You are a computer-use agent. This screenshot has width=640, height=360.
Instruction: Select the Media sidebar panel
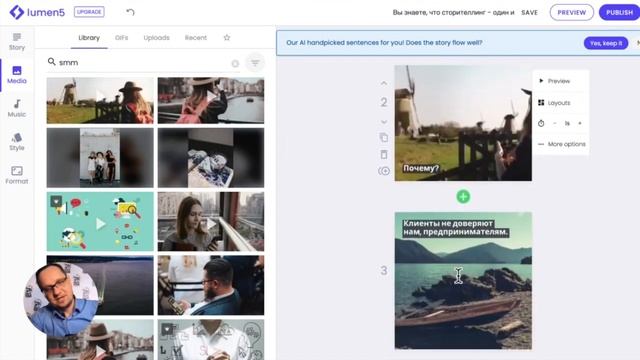click(17, 75)
